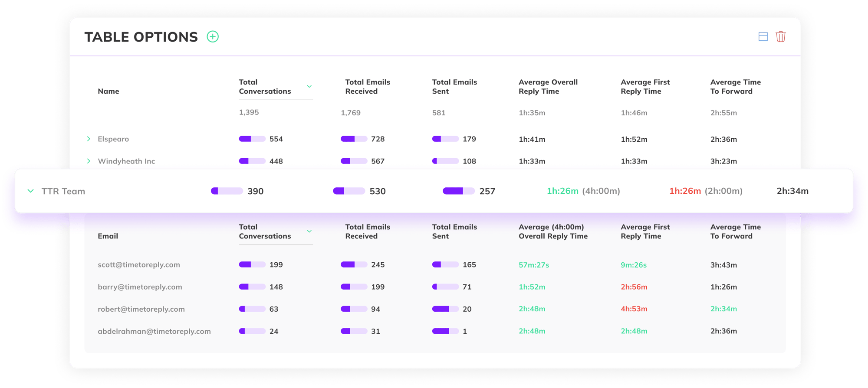Click the Elspearo 1h:41m reply time
This screenshot has width=868, height=388.
click(x=532, y=139)
